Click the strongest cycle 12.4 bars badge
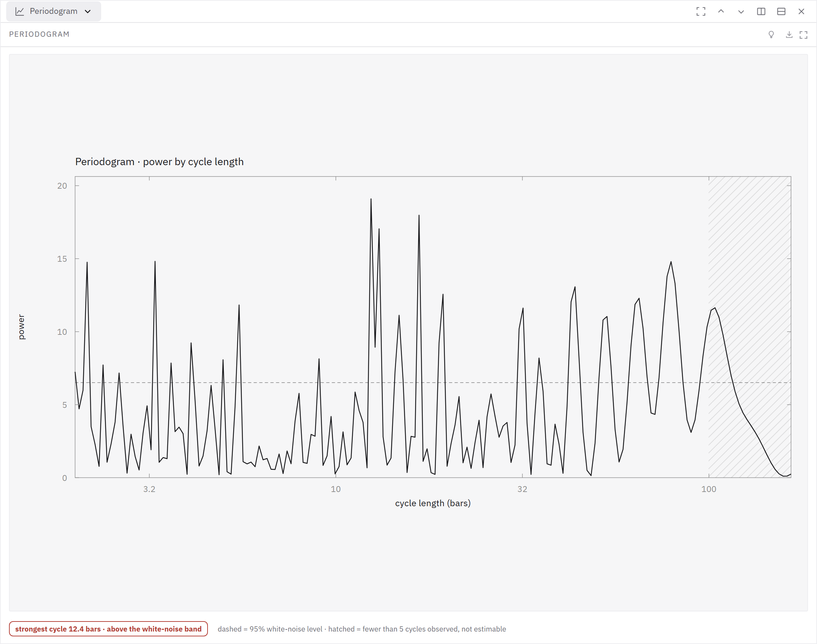The image size is (817, 644). tap(108, 629)
